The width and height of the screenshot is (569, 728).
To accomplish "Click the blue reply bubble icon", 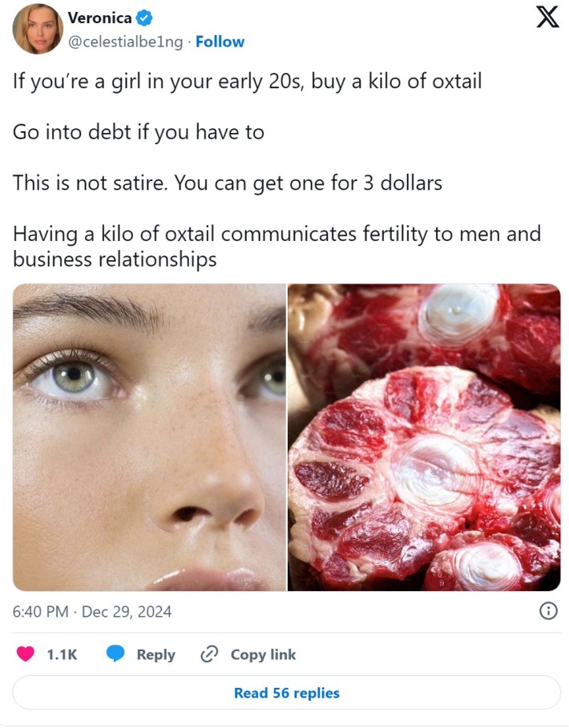I will click(x=115, y=654).
